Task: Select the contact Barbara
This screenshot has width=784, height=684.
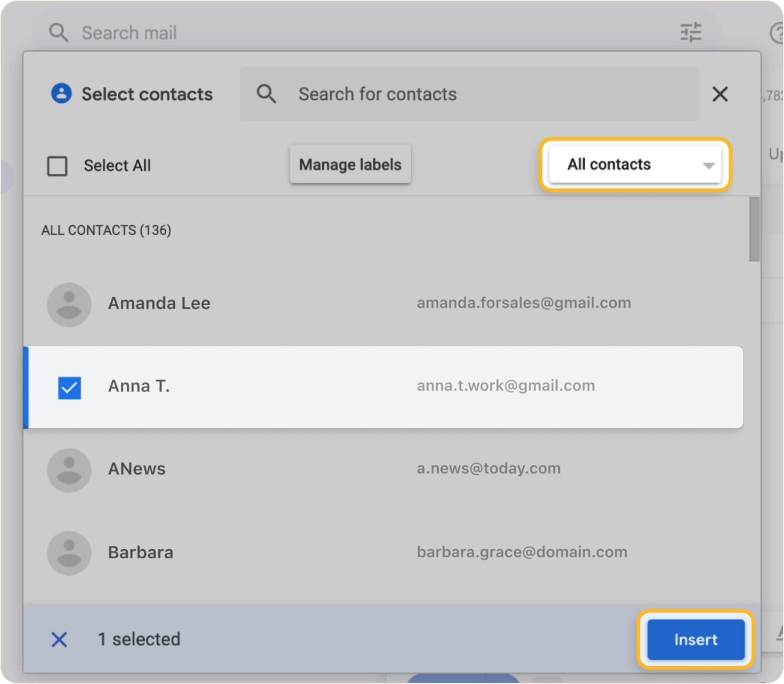Action: (x=320, y=553)
